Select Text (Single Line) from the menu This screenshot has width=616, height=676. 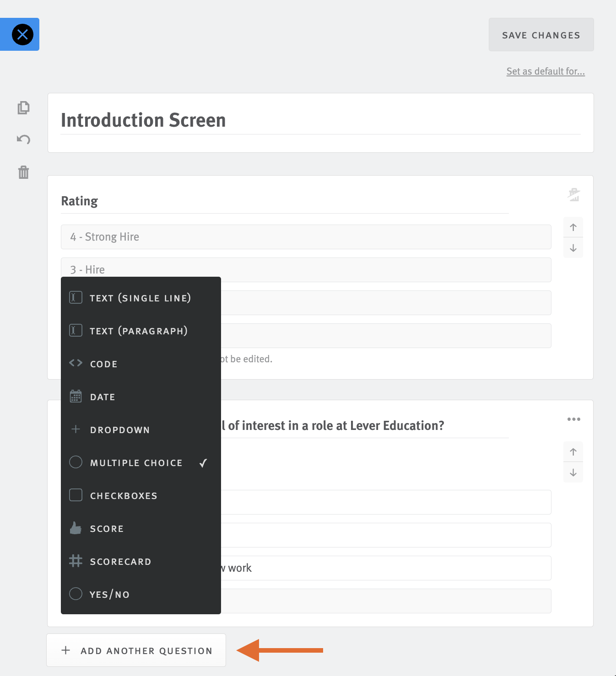pyautogui.click(x=140, y=298)
